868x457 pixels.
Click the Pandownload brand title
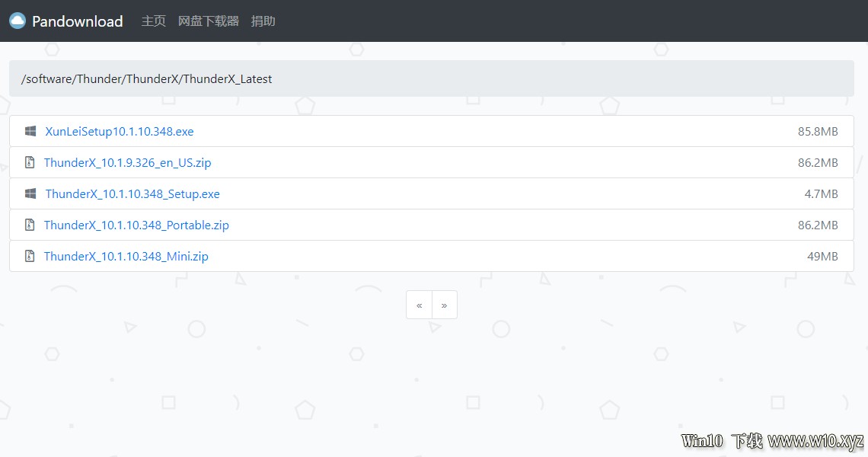(78, 21)
